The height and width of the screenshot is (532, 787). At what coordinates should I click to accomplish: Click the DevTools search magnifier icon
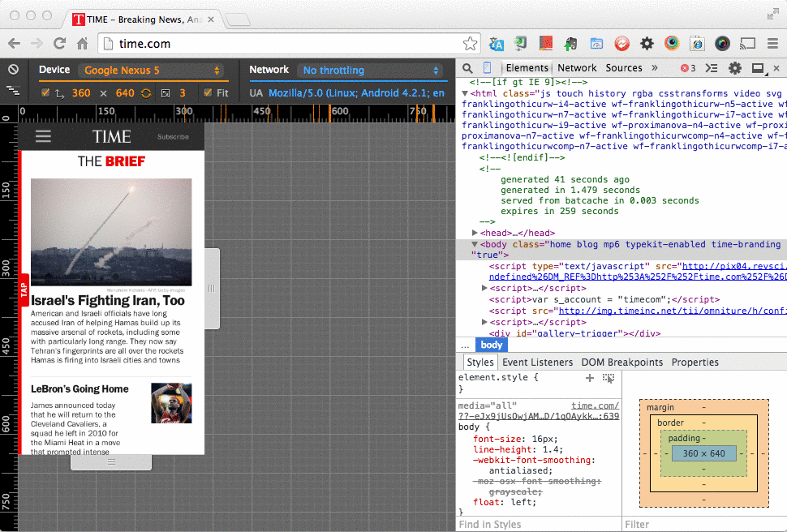(467, 68)
